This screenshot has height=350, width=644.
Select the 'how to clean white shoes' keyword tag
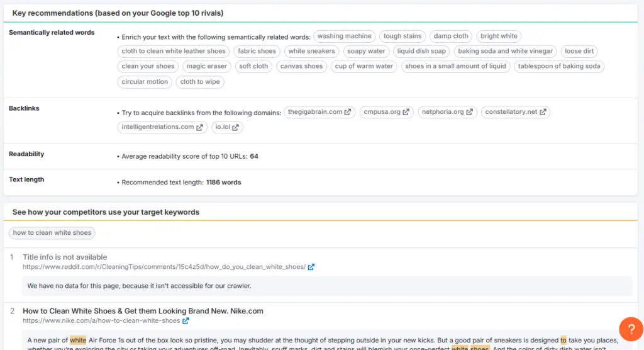pos(52,233)
